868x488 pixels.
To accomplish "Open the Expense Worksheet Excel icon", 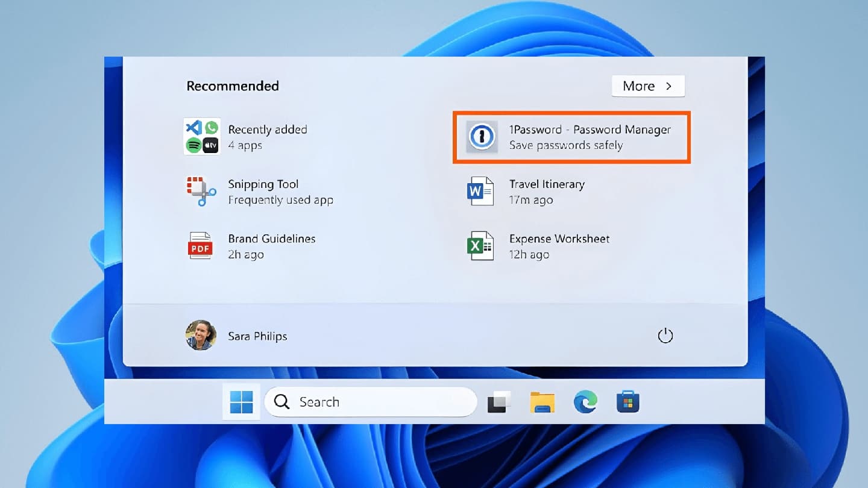I will pos(480,246).
